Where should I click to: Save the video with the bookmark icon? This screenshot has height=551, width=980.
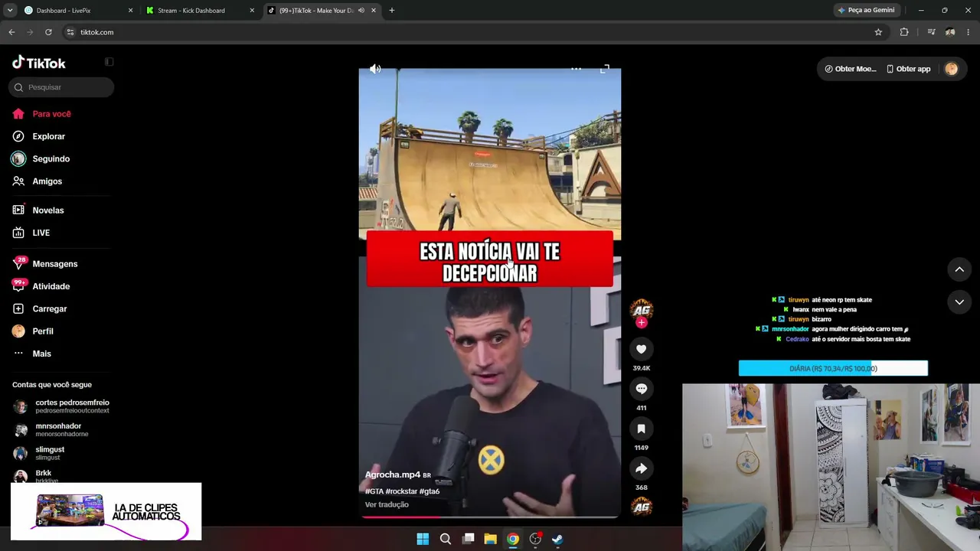pos(642,429)
